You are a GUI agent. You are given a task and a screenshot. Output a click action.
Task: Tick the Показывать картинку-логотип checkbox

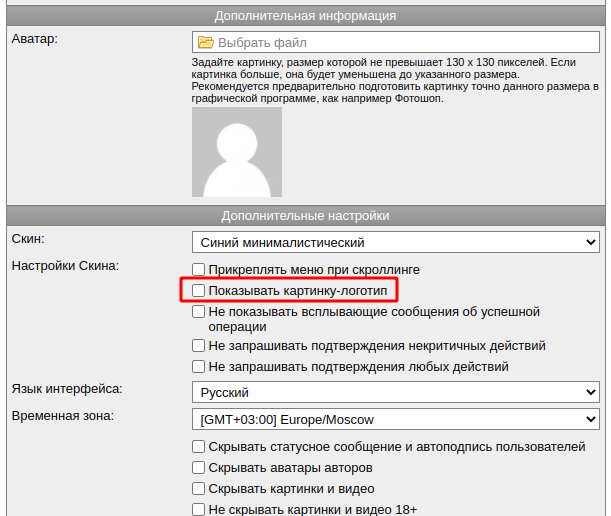point(199,291)
